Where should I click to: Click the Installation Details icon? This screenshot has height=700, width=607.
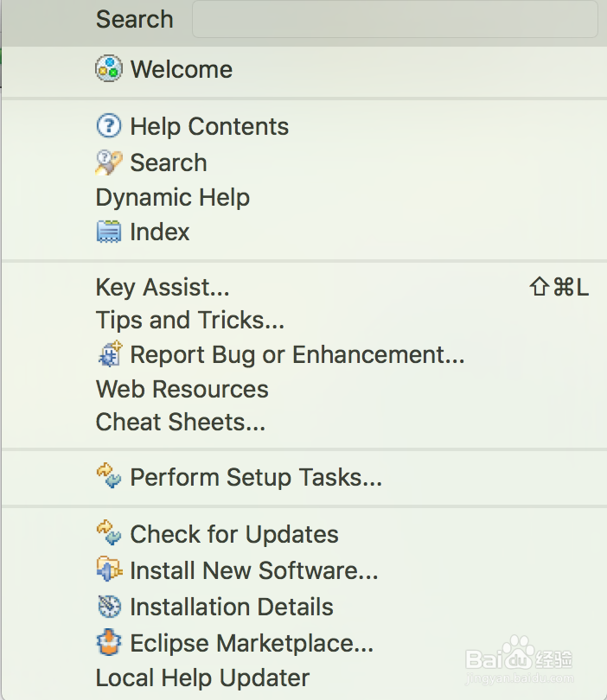coord(110,607)
